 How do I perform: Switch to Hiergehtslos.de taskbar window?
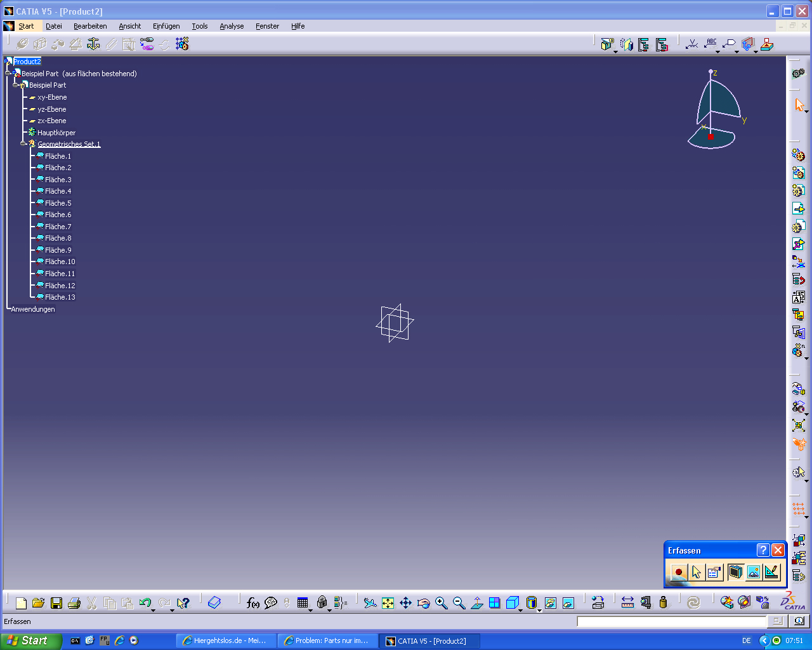coord(226,641)
